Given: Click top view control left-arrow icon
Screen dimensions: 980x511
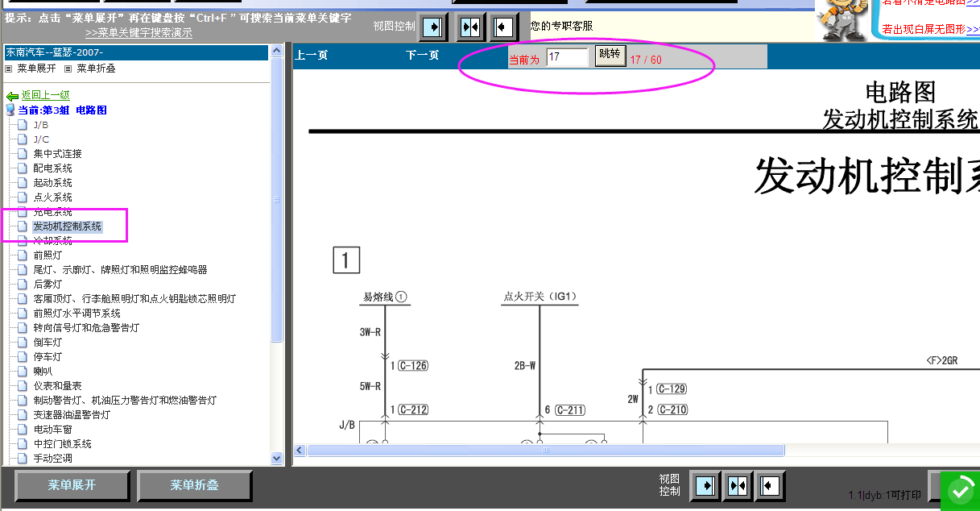Looking at the screenshot, I should point(503,27).
